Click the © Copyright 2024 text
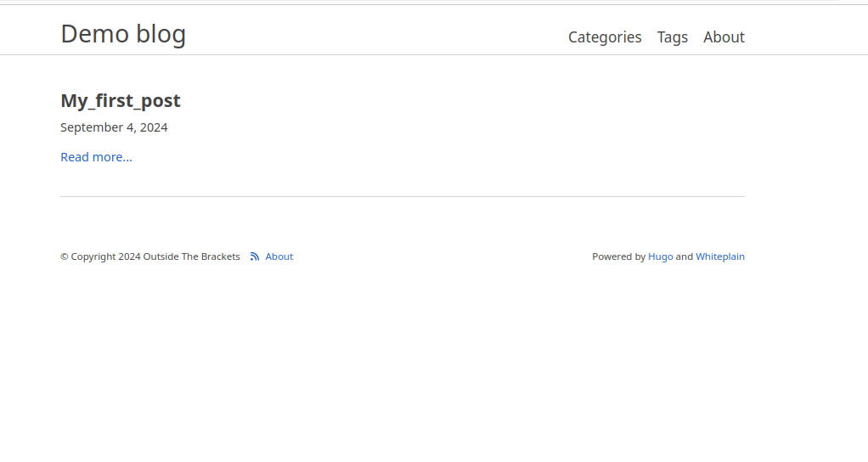 pyautogui.click(x=100, y=256)
